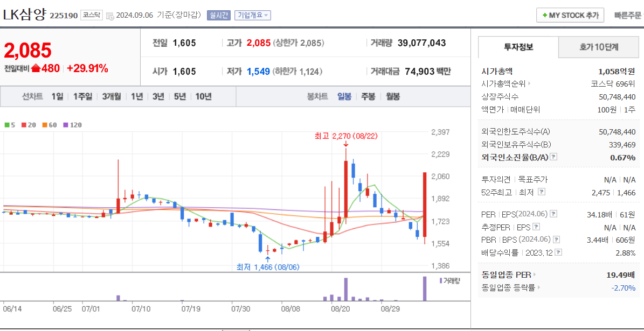Click the 1,058억원 market cap value
The height and width of the screenshot is (331, 644).
coord(617,71)
